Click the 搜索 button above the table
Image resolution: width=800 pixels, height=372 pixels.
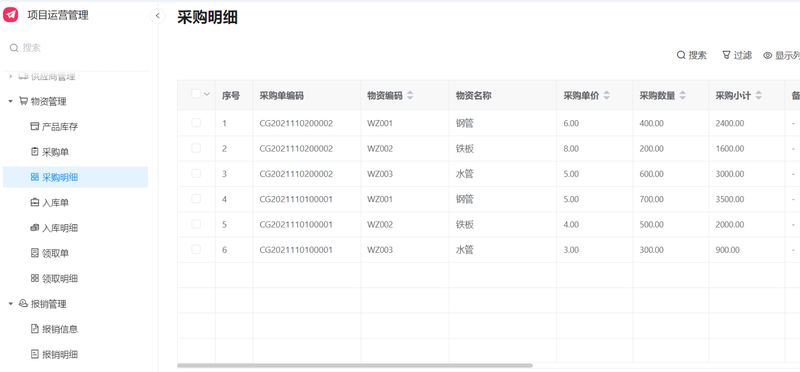(692, 56)
